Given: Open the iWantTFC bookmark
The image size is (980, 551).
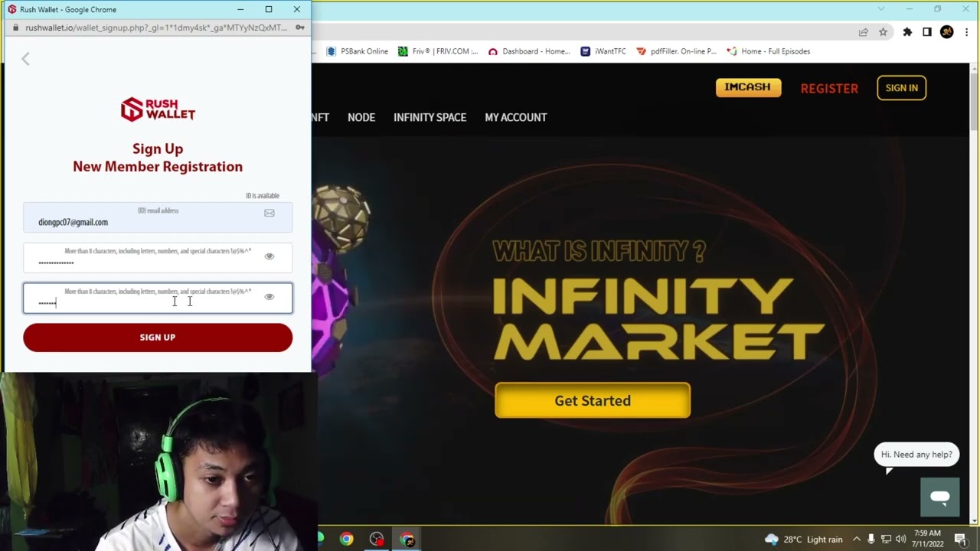Looking at the screenshot, I should tap(603, 51).
